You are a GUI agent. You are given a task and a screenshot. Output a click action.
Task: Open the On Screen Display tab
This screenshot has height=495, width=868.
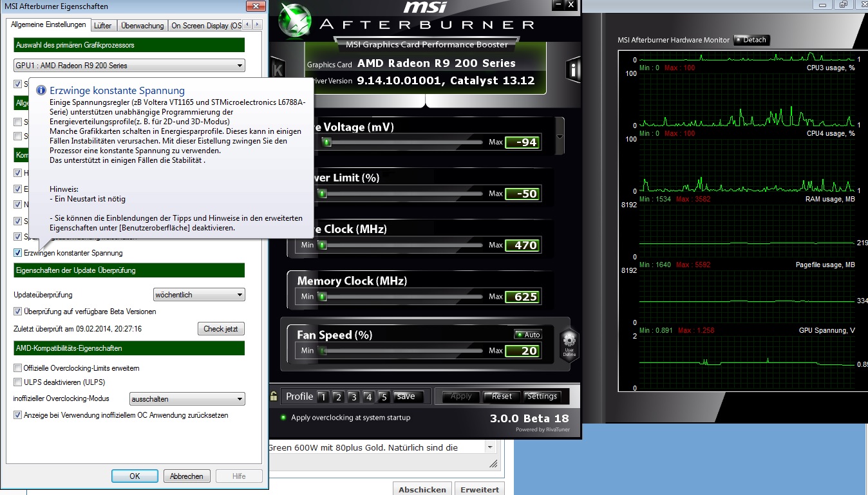(x=205, y=26)
